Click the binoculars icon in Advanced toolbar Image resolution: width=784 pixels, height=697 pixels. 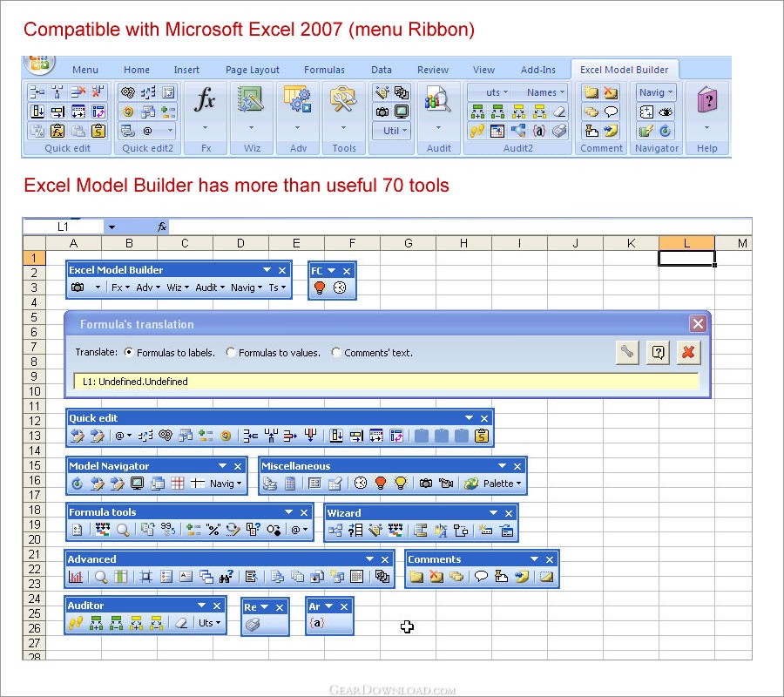pyautogui.click(x=226, y=577)
